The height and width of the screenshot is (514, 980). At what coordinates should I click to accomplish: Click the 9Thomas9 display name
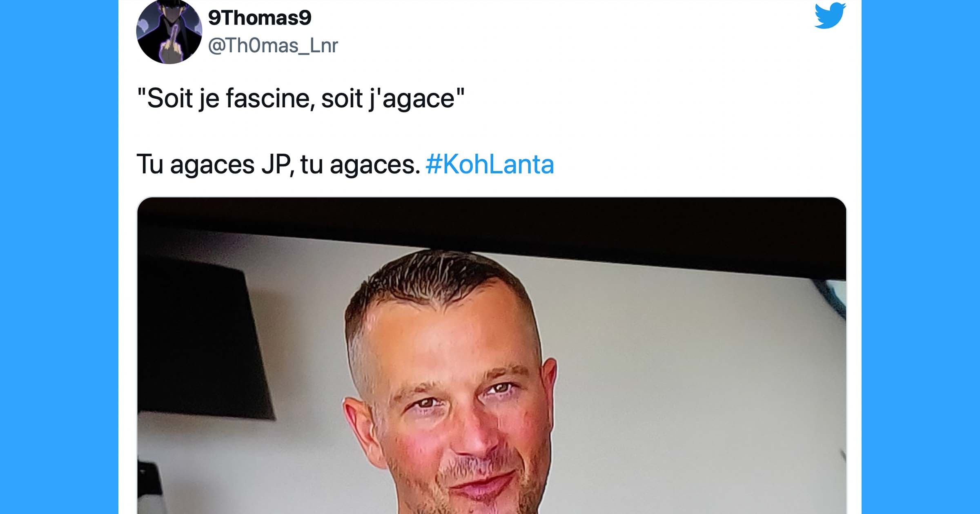click(260, 18)
